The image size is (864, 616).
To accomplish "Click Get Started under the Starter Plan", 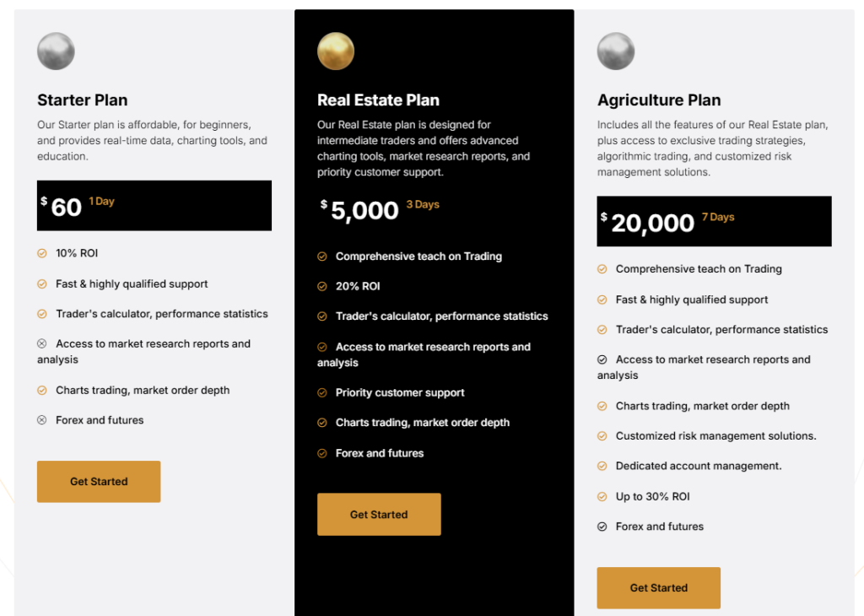I will point(99,482).
